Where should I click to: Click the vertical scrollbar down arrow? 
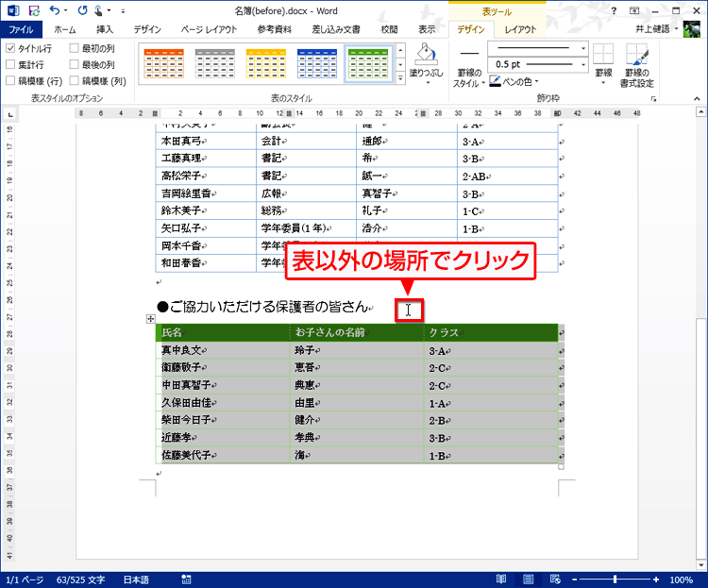(700, 565)
